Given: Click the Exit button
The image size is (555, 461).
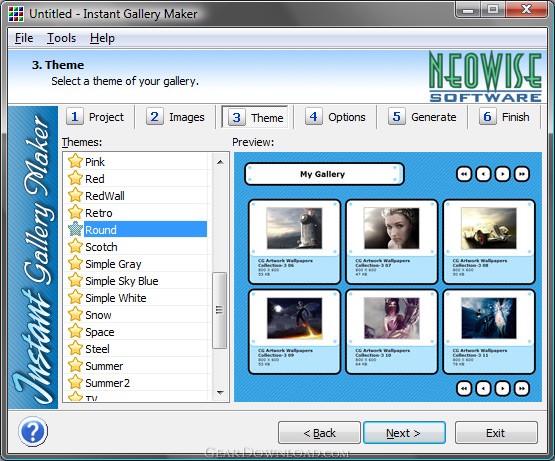Looking at the screenshot, I should [496, 433].
